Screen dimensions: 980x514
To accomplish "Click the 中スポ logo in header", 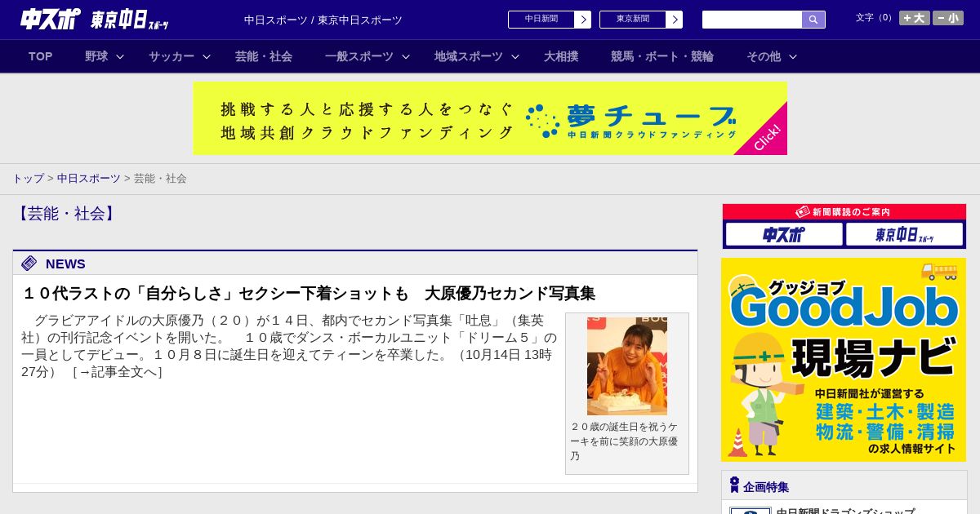I will pyautogui.click(x=51, y=19).
